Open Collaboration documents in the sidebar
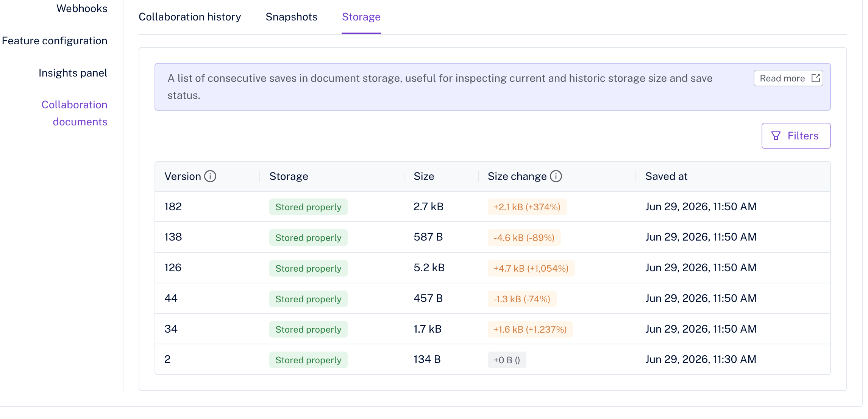This screenshot has width=868, height=419. [x=74, y=113]
